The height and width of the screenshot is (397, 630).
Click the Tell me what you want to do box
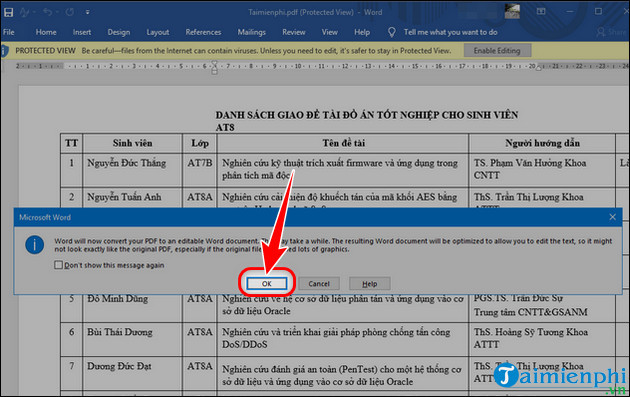(x=450, y=32)
